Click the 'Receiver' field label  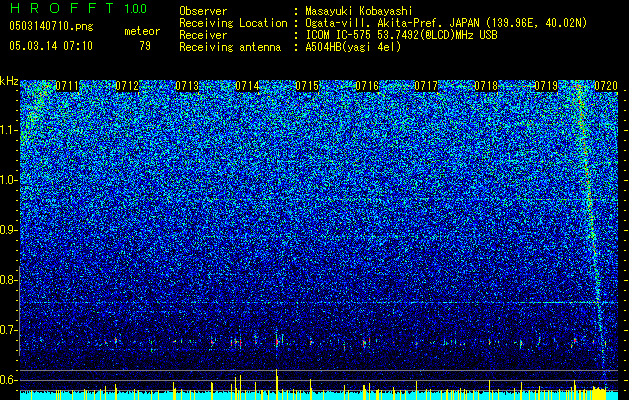[x=203, y=35]
